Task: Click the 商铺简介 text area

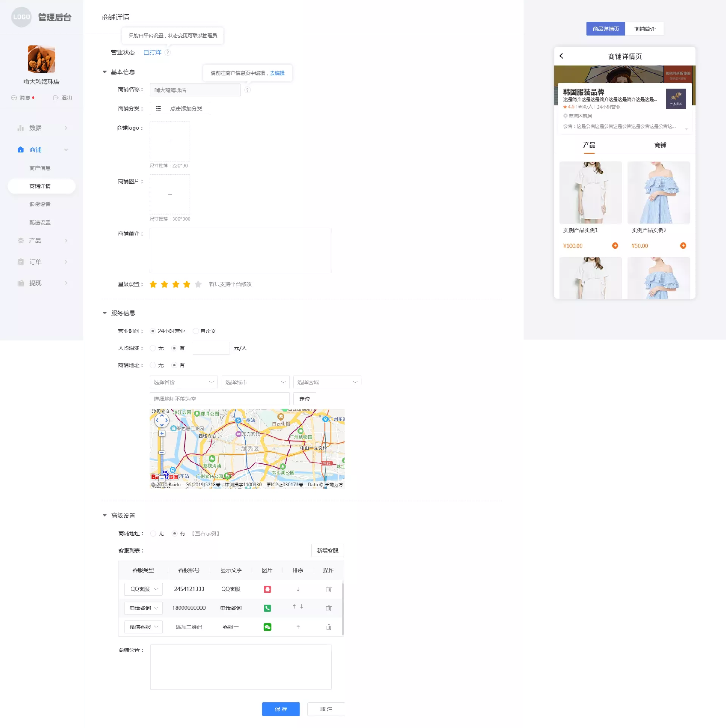Action: 241,251
